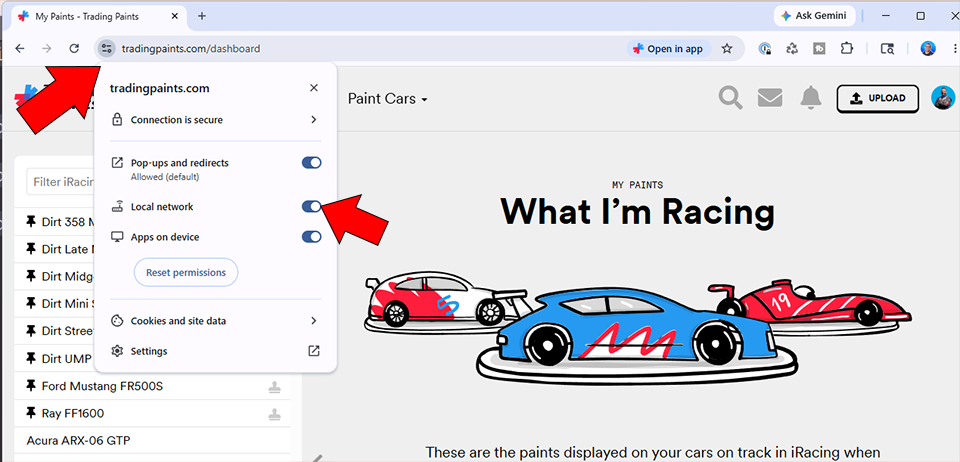Image resolution: width=960 pixels, height=462 pixels.
Task: Select the Dirt 358 car row
Action: [x=55, y=222]
